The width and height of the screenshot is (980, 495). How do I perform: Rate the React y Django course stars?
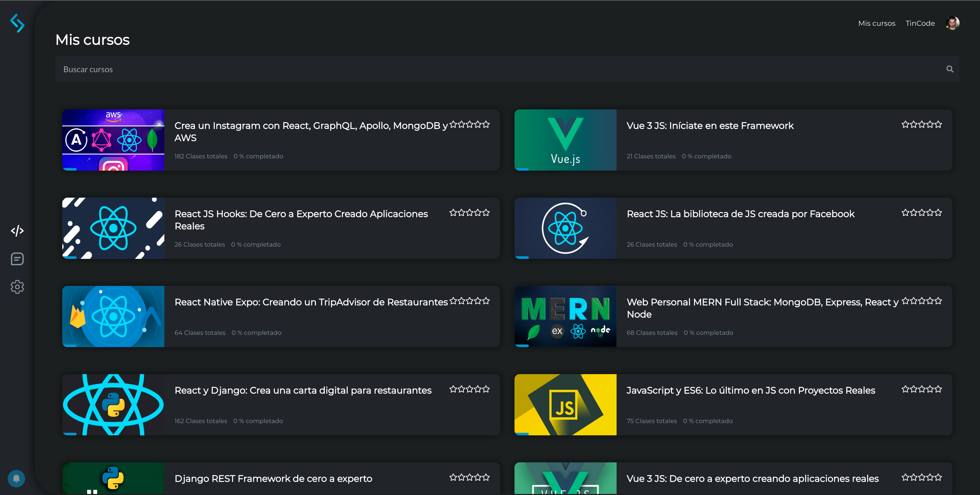tap(469, 389)
